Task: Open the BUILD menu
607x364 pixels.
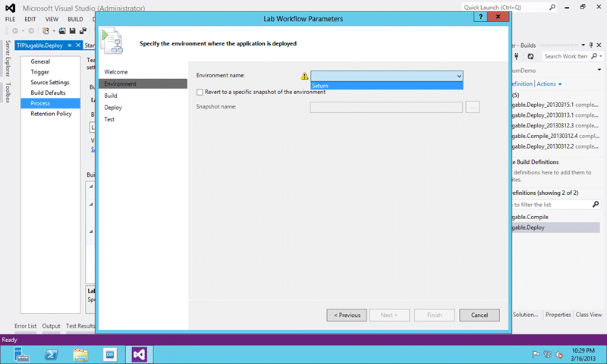Action: point(75,20)
